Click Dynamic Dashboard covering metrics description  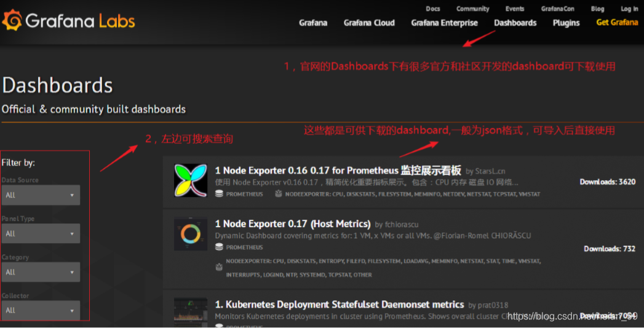click(373, 236)
